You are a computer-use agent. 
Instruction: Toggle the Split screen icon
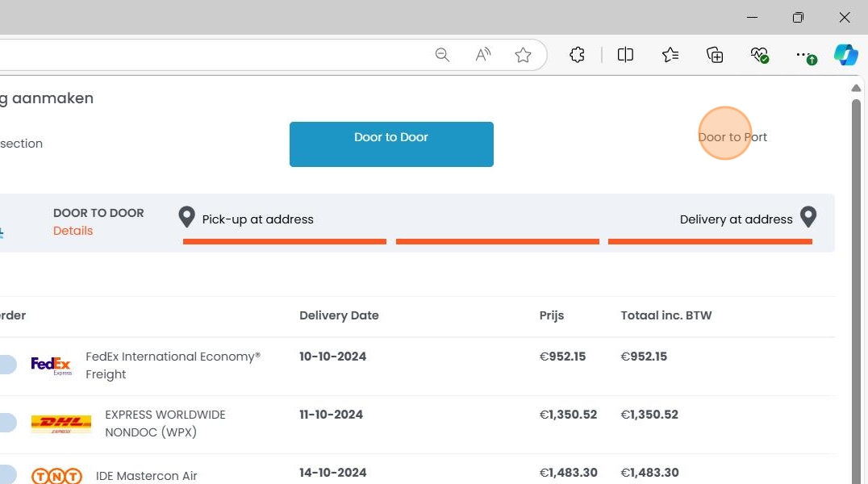[625, 55]
